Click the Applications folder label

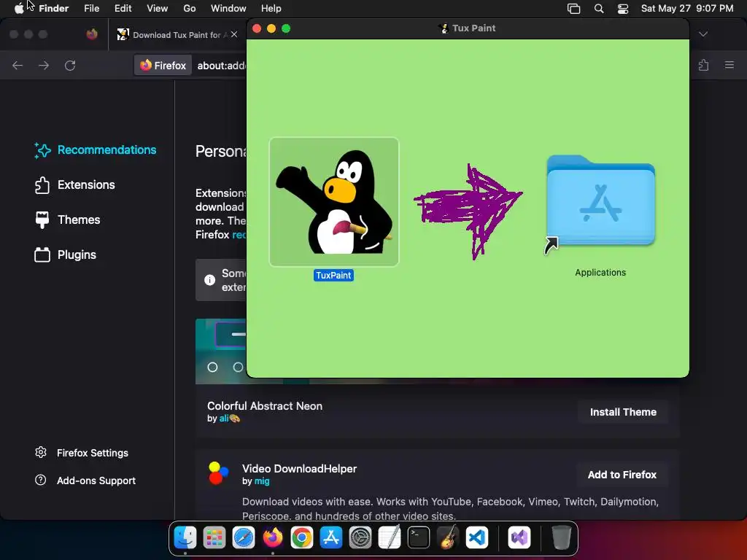click(600, 273)
